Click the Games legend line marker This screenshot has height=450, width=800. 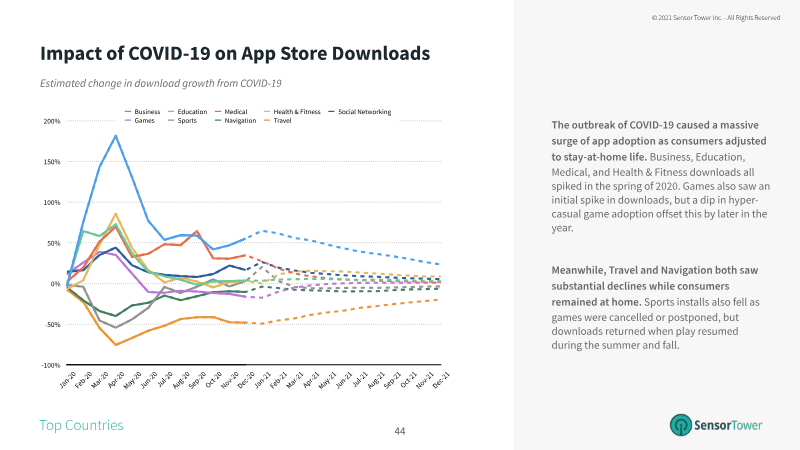click(x=128, y=120)
